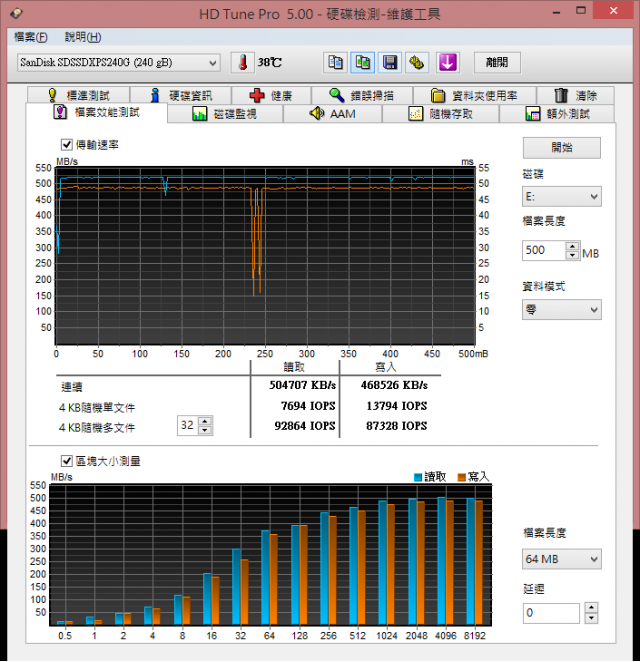Decrease the 500 MB file length spinner
This screenshot has width=640, height=662.
(572, 255)
